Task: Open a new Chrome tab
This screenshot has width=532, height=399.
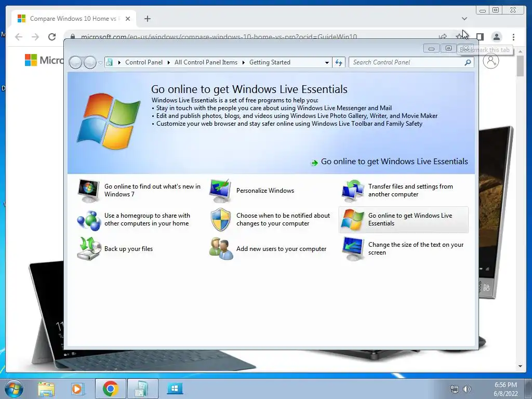Action: click(x=147, y=19)
